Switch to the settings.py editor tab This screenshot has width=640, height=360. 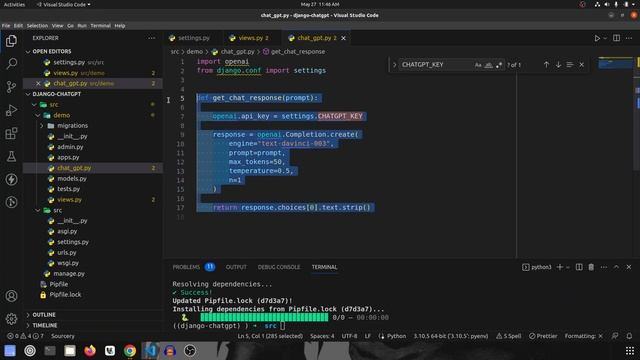193,38
